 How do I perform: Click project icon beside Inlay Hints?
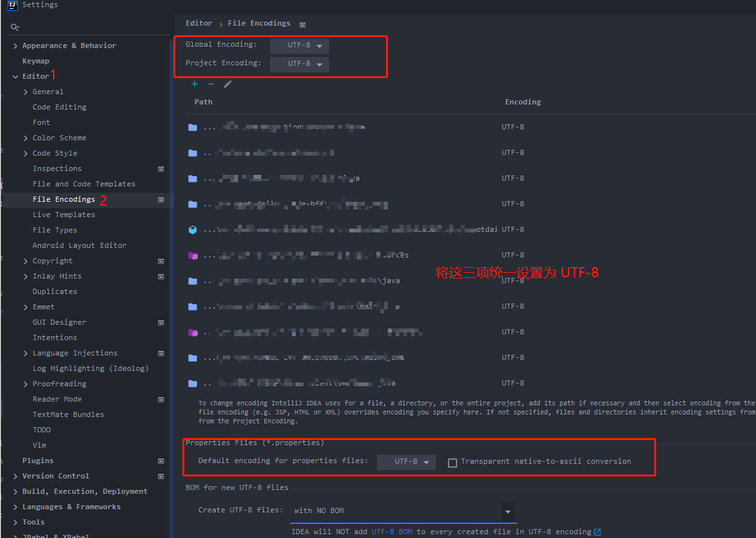click(161, 277)
